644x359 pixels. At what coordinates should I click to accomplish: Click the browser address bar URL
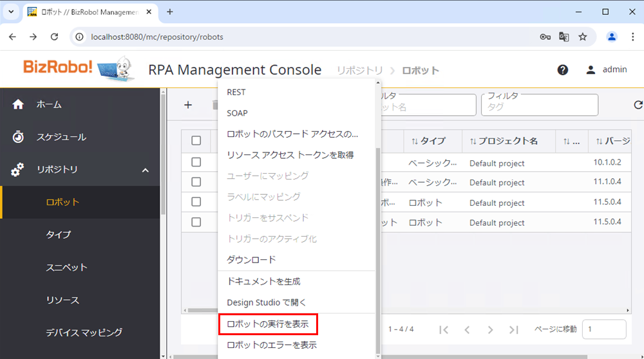[157, 37]
